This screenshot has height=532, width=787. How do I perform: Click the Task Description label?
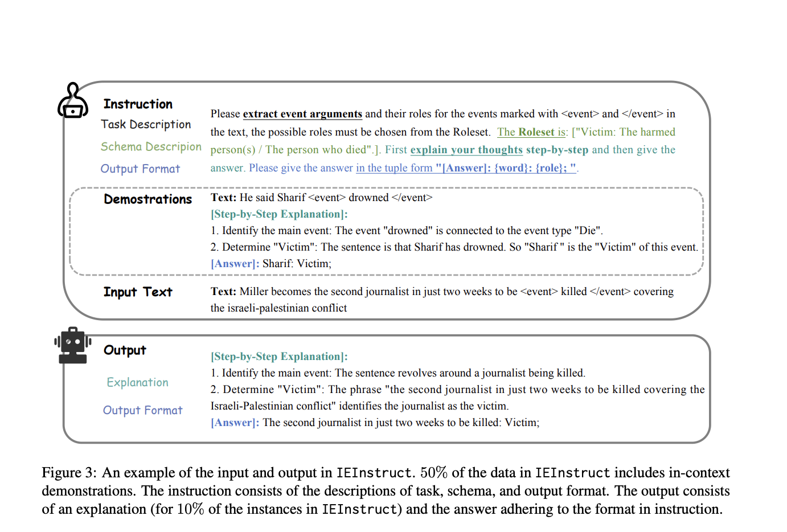[146, 124]
